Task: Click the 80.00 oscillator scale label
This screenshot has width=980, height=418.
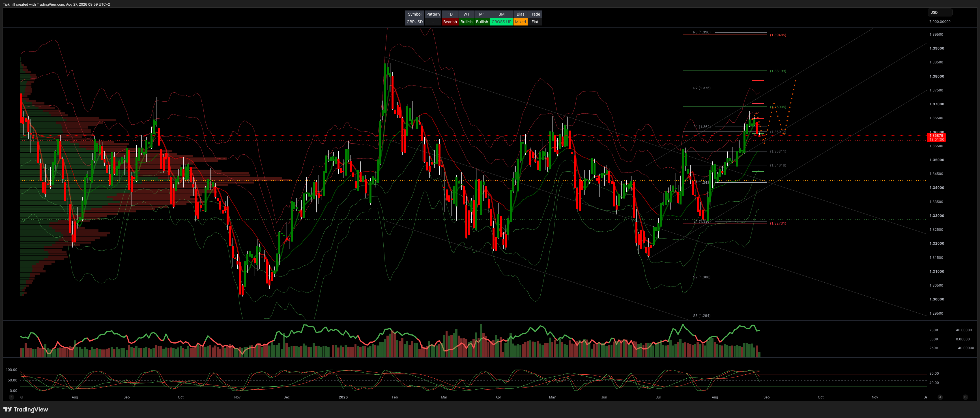Action: click(934, 374)
